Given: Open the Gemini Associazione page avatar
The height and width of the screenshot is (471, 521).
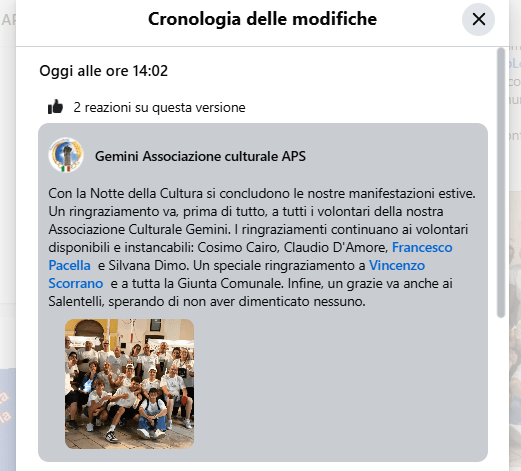Looking at the screenshot, I should [66, 155].
